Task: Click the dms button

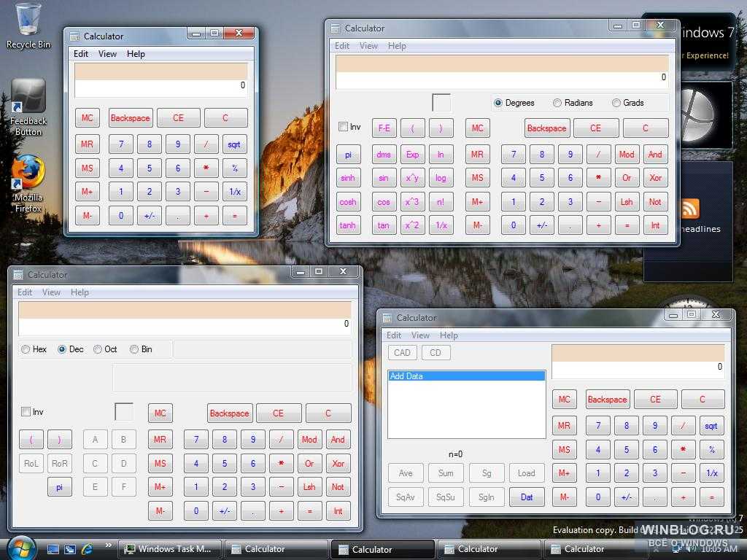Action: [x=384, y=155]
